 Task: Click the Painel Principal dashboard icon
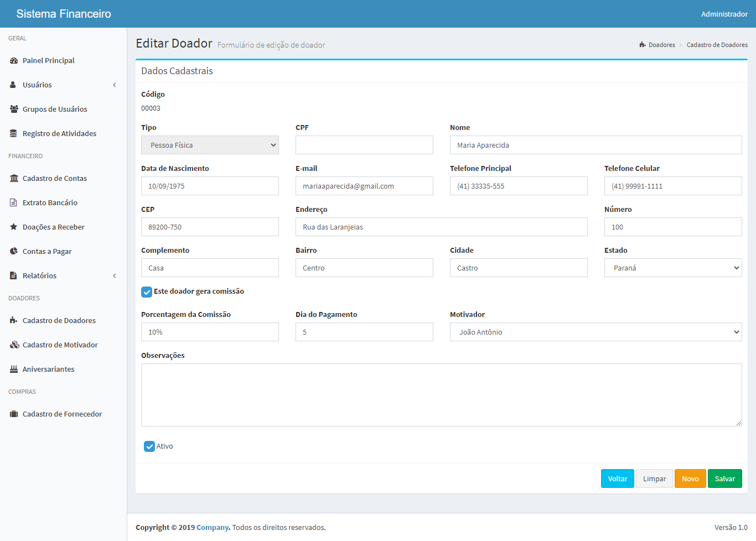(x=14, y=61)
